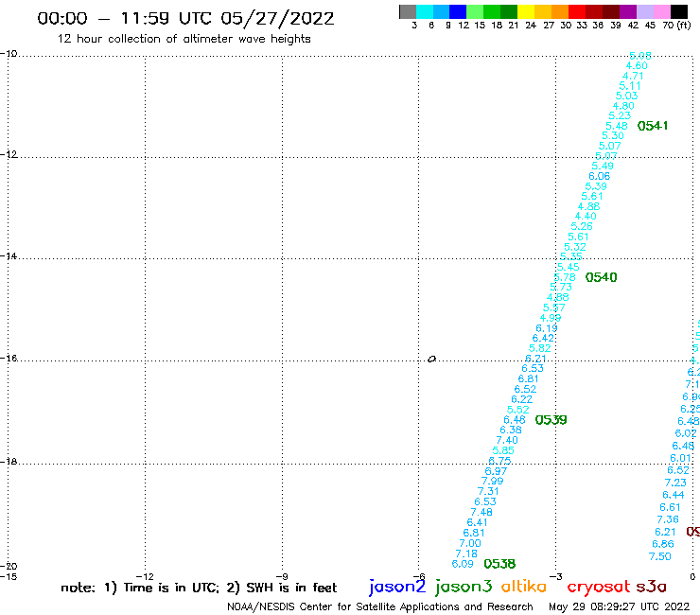Pick the orange legend swatch
Viewport: 700px width, 615px height.
point(560,11)
